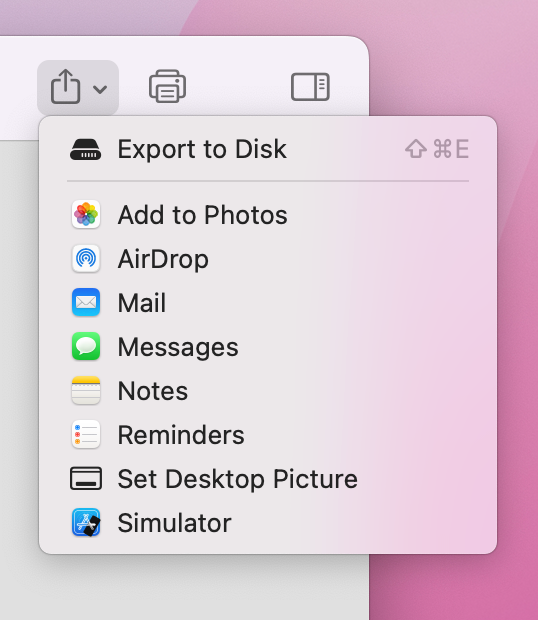Click the Print toolbar icon
The height and width of the screenshot is (620, 538).
[x=168, y=86]
